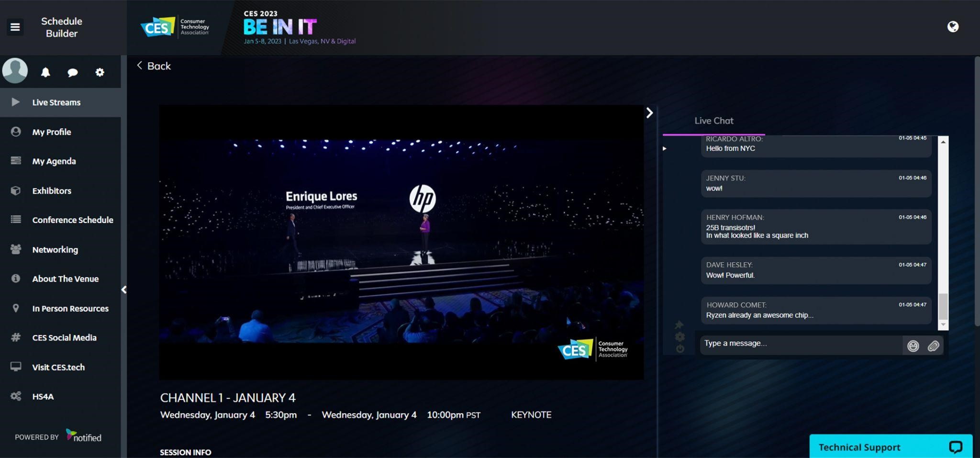Collapse the live chat panel chevron
The width and height of the screenshot is (980, 458).
649,113
